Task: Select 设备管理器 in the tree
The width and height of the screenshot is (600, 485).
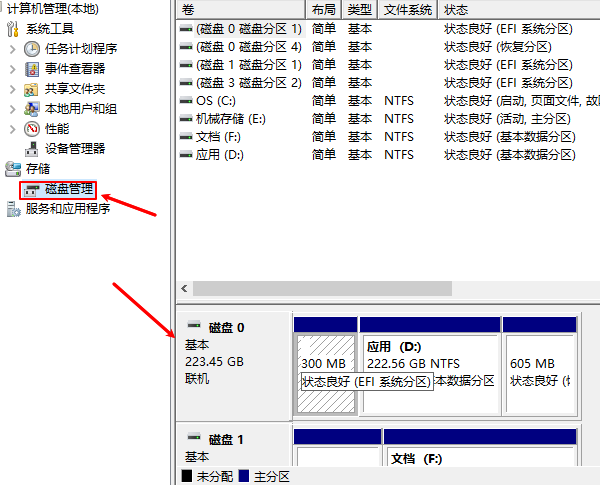Action: point(75,149)
